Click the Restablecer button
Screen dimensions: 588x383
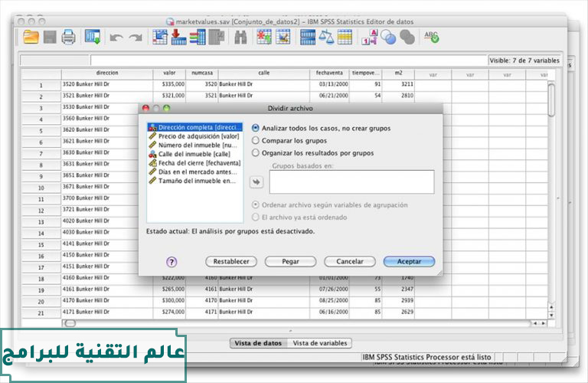[231, 261]
